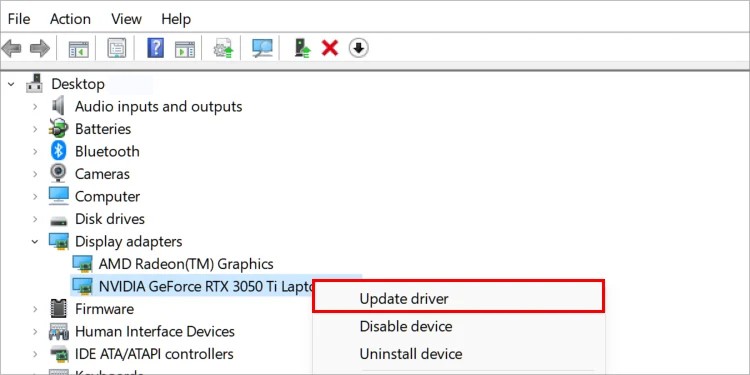Choose Update driver from context menu
Screen dimensions: 750x375
[458, 298]
